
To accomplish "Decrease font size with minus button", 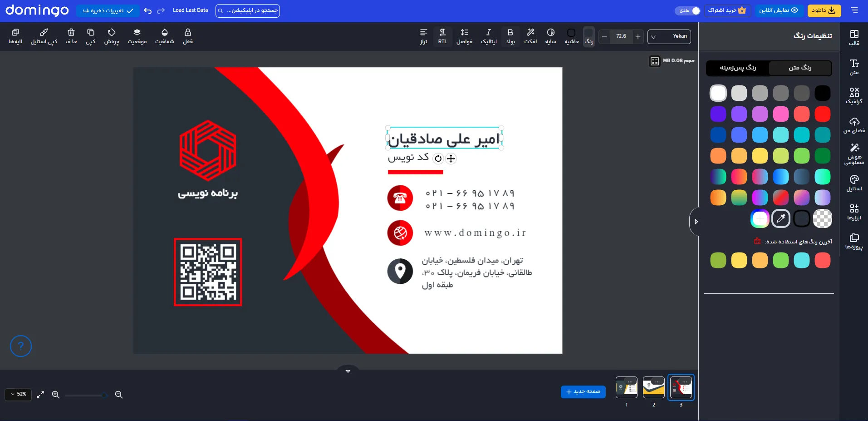I will [x=604, y=37].
